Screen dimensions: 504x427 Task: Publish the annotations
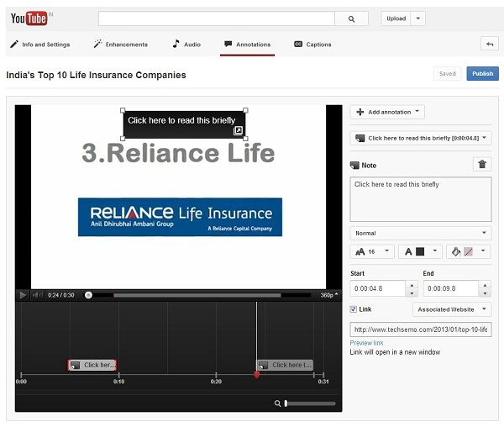tap(482, 74)
